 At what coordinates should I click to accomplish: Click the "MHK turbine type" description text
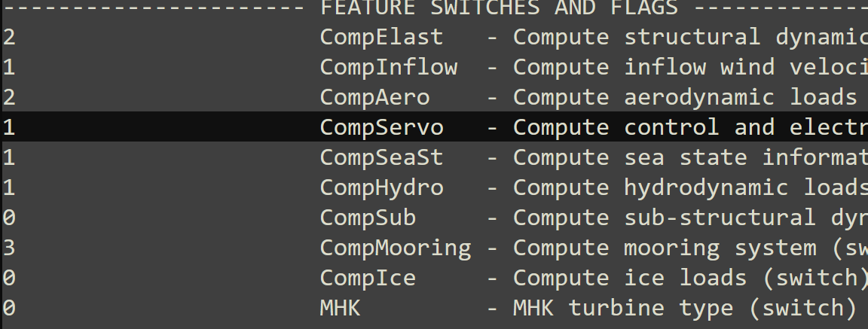pos(623,308)
